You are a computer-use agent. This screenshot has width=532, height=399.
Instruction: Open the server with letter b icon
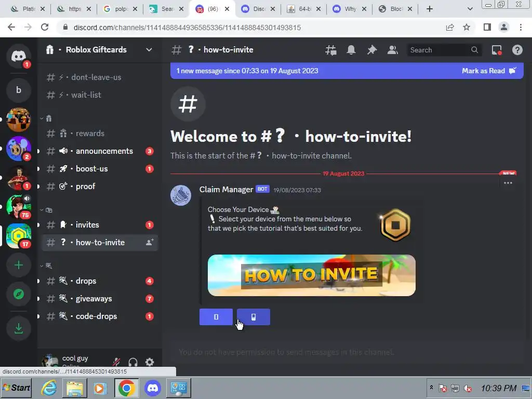point(19,90)
